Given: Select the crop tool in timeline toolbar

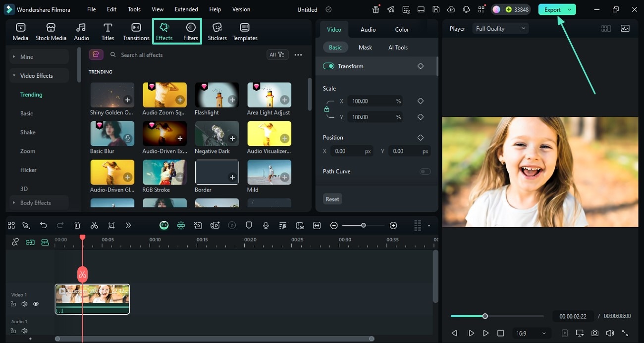Looking at the screenshot, I should click(111, 225).
